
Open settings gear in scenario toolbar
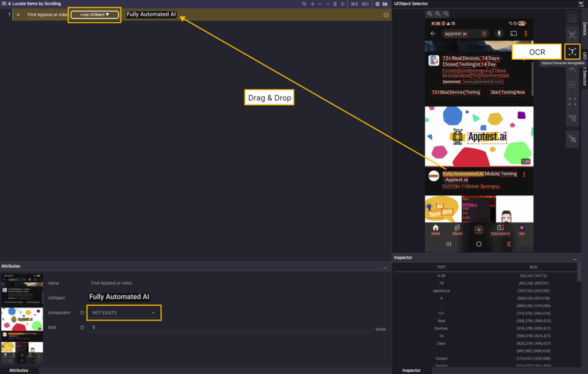377,4
